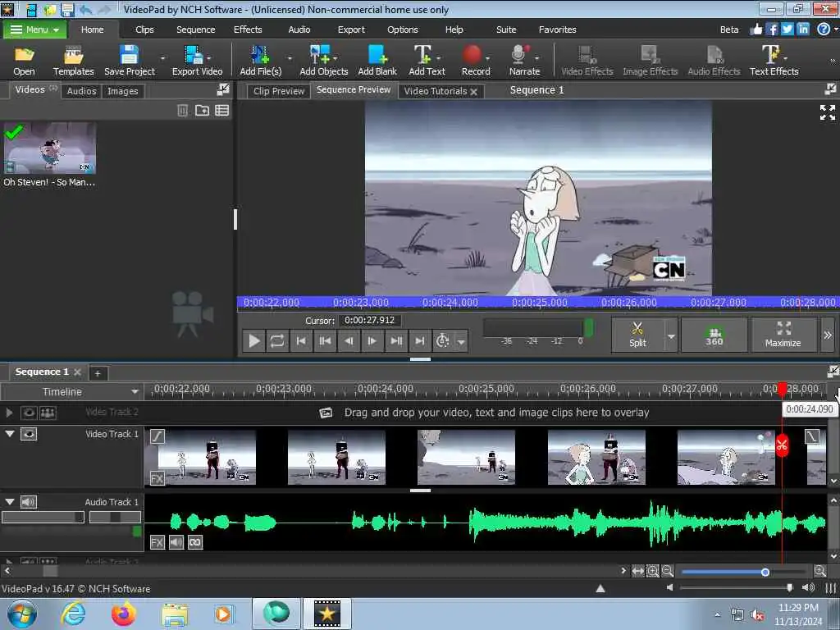Open the Export ribbon tab
The height and width of the screenshot is (630, 840).
pyautogui.click(x=351, y=30)
